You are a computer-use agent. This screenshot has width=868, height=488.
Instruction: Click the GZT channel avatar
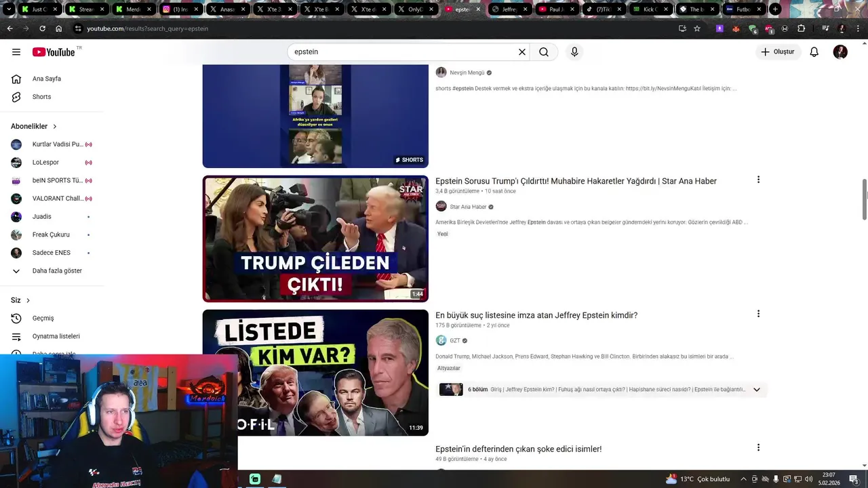coord(441,340)
